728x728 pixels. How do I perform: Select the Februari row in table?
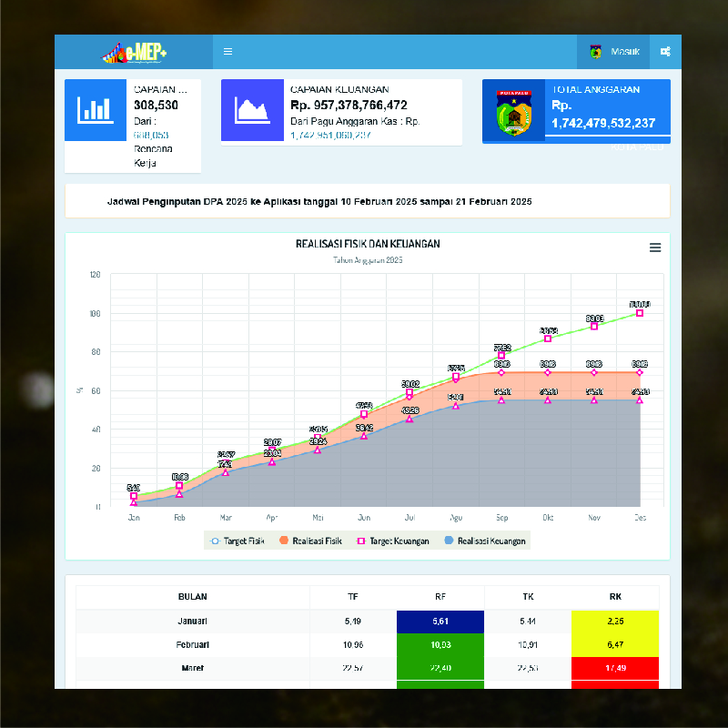tap(192, 644)
